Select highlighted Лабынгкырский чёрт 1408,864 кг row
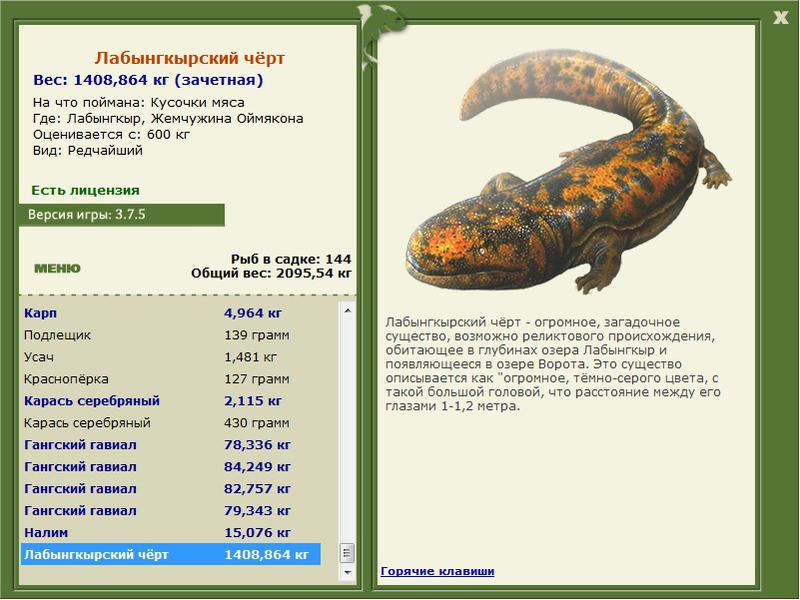 point(171,554)
